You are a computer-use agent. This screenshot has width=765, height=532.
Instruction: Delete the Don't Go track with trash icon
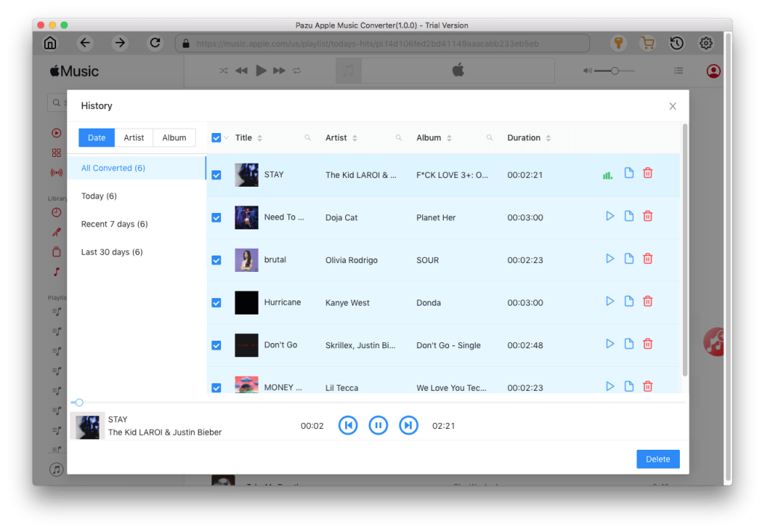click(x=648, y=344)
